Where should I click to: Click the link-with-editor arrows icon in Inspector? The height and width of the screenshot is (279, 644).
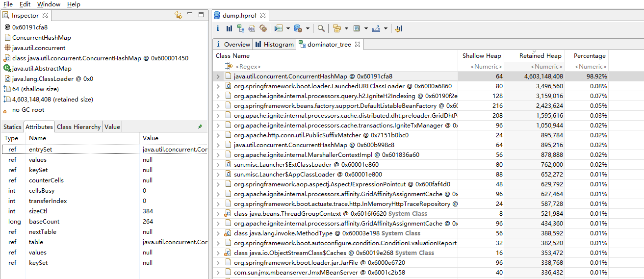[x=179, y=15]
